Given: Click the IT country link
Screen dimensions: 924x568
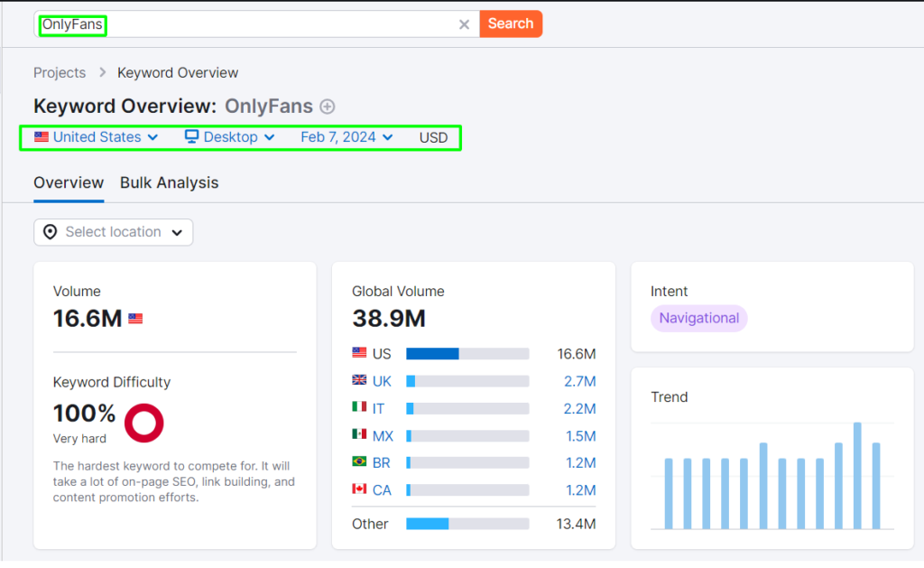Looking at the screenshot, I should pos(378,409).
